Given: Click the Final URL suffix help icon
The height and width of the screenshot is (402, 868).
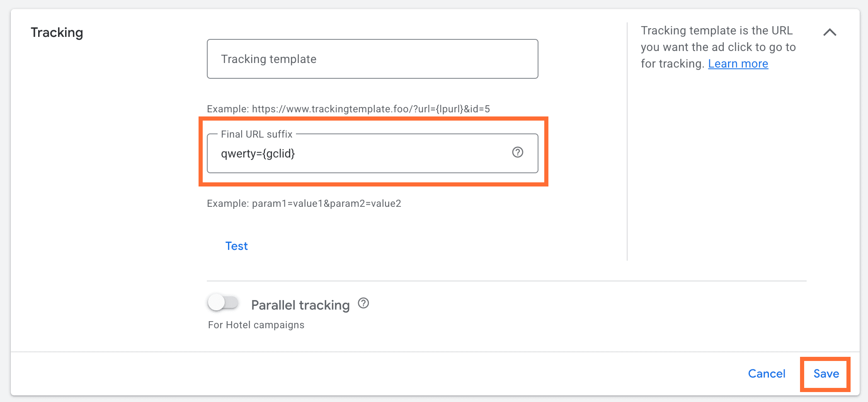Looking at the screenshot, I should point(517,153).
